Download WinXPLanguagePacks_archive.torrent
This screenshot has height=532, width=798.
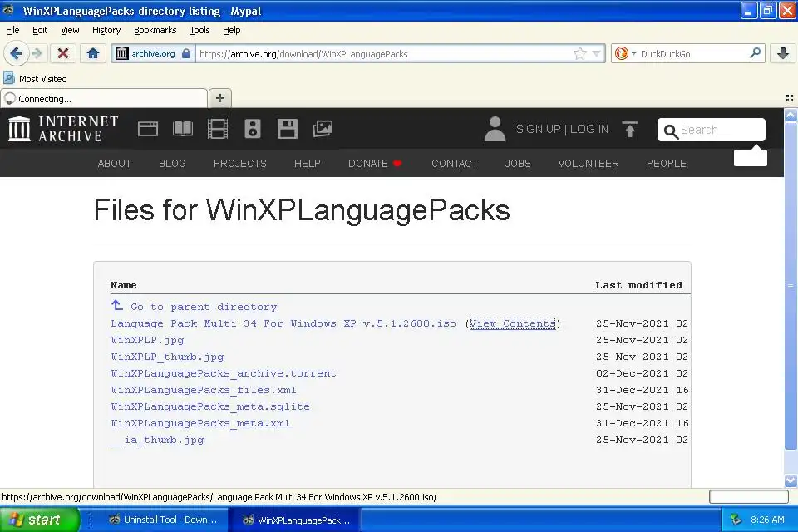coord(224,373)
